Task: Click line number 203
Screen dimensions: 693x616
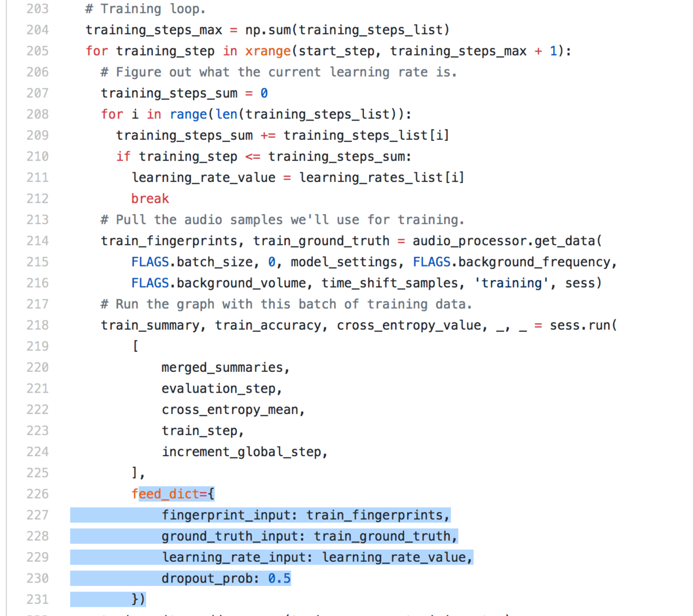Action: (38, 9)
